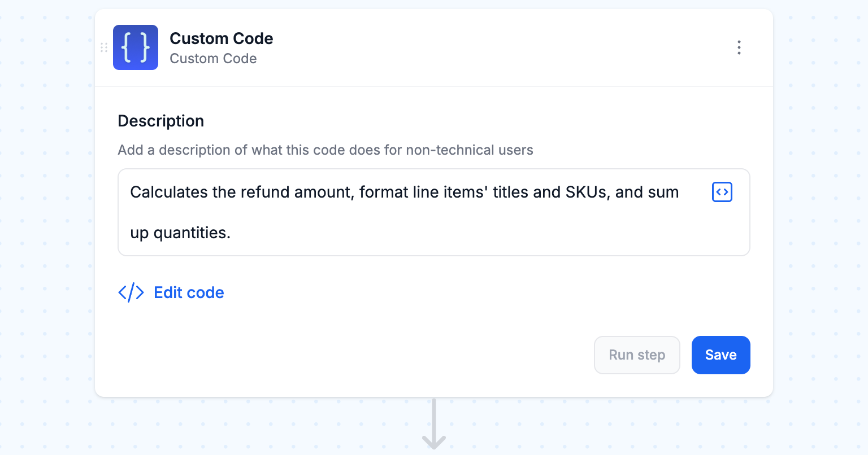Place cursor on the word Calculates
Image resolution: width=868 pixels, height=455 pixels.
click(169, 193)
